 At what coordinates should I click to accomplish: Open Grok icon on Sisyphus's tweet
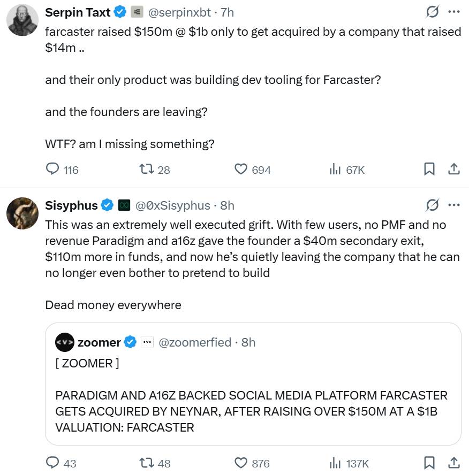click(432, 205)
